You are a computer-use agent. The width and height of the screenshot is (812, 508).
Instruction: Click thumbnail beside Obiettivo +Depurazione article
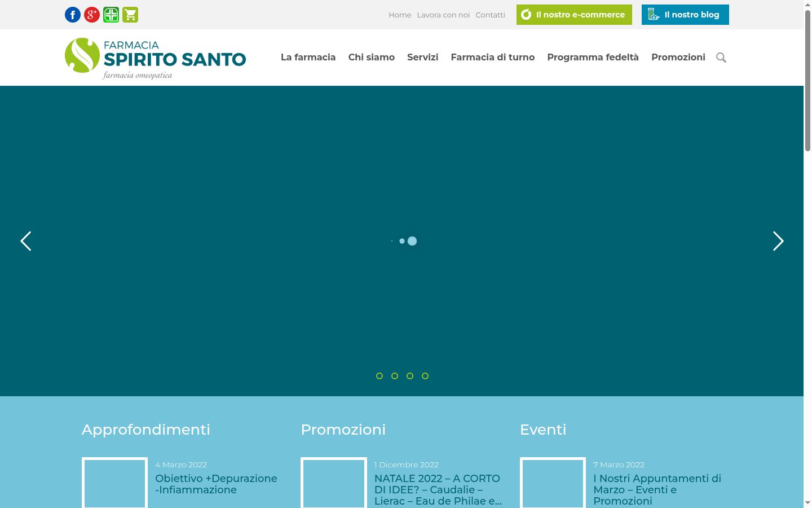click(114, 483)
